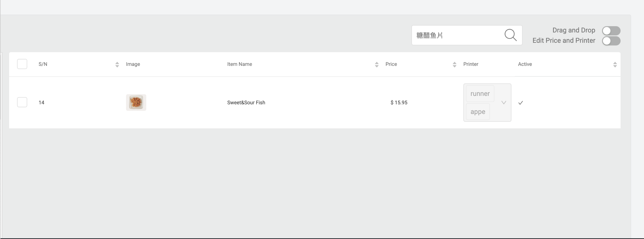Toggle the Drag and Drop switch

tap(611, 31)
